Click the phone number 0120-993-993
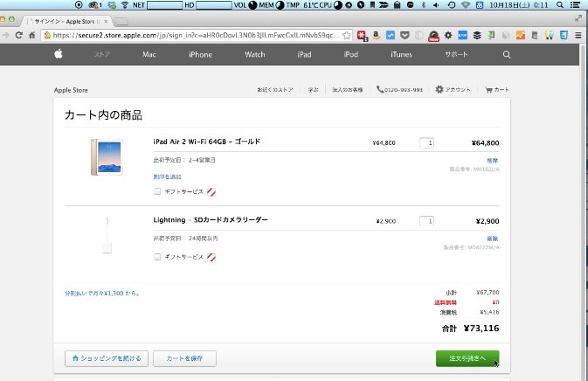 400,90
